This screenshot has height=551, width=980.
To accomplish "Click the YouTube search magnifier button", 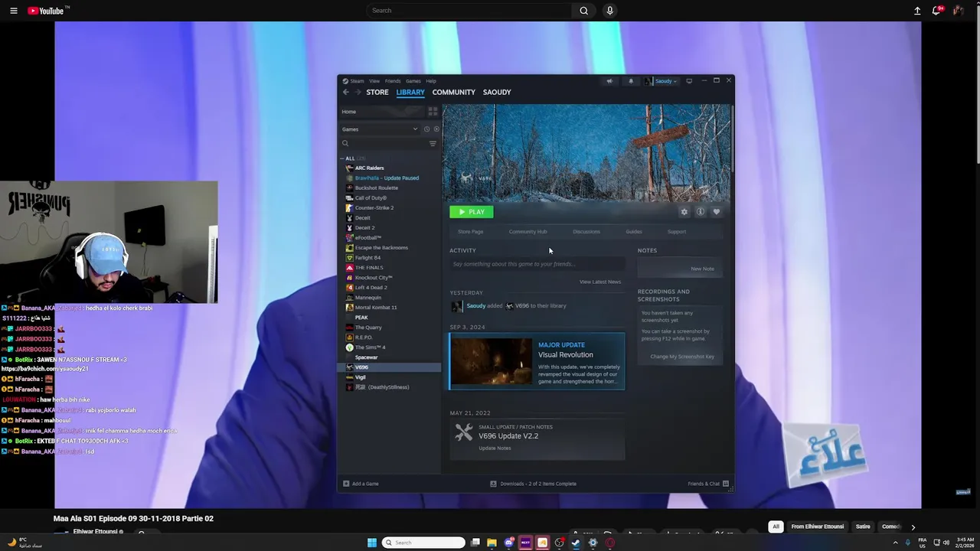I will [x=583, y=11].
